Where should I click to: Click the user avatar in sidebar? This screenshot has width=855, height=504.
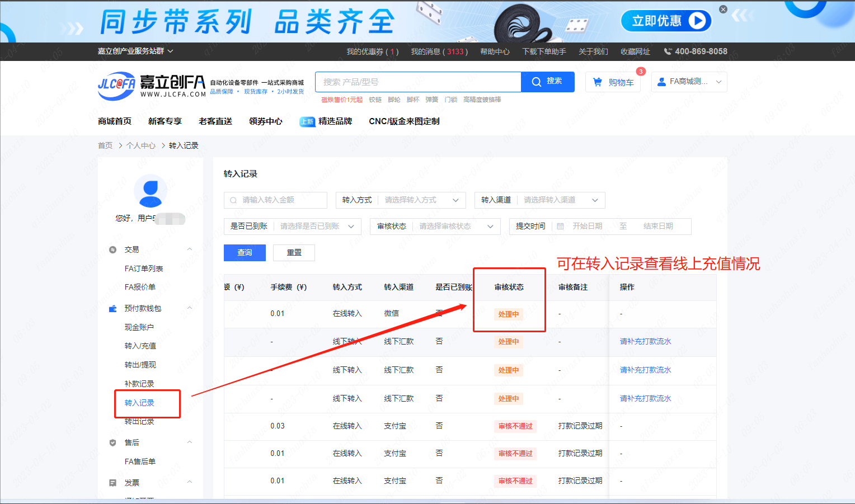coord(151,191)
